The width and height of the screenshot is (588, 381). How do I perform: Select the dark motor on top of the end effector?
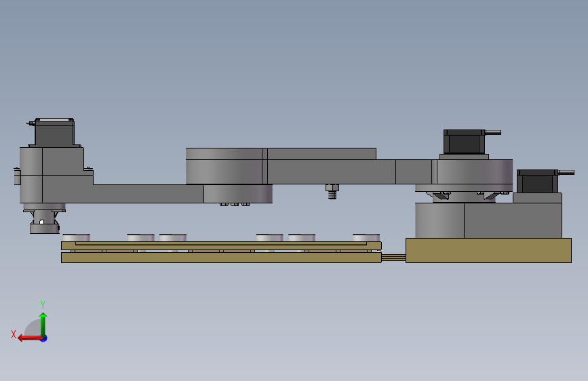[54, 132]
